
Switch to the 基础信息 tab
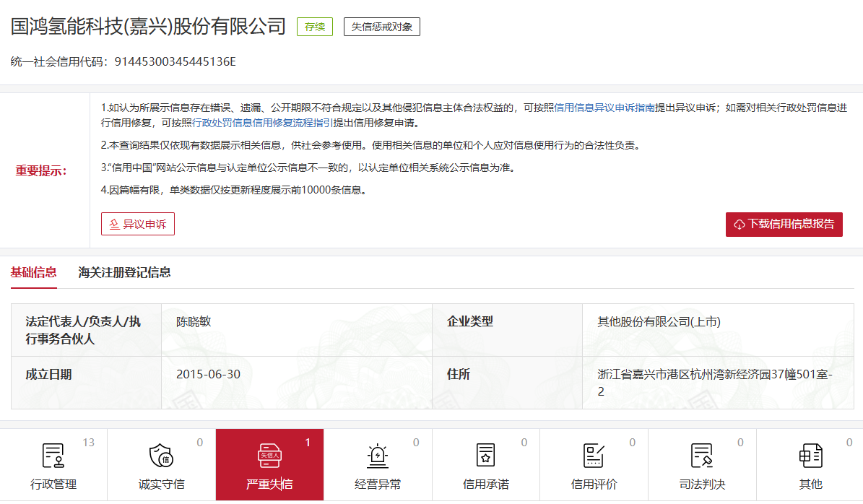[33, 272]
